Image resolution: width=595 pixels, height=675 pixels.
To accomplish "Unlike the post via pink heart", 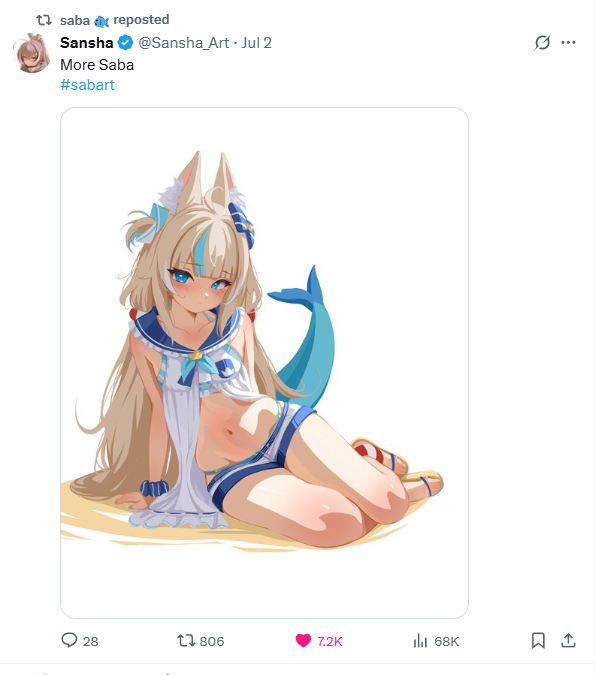I will tap(303, 641).
